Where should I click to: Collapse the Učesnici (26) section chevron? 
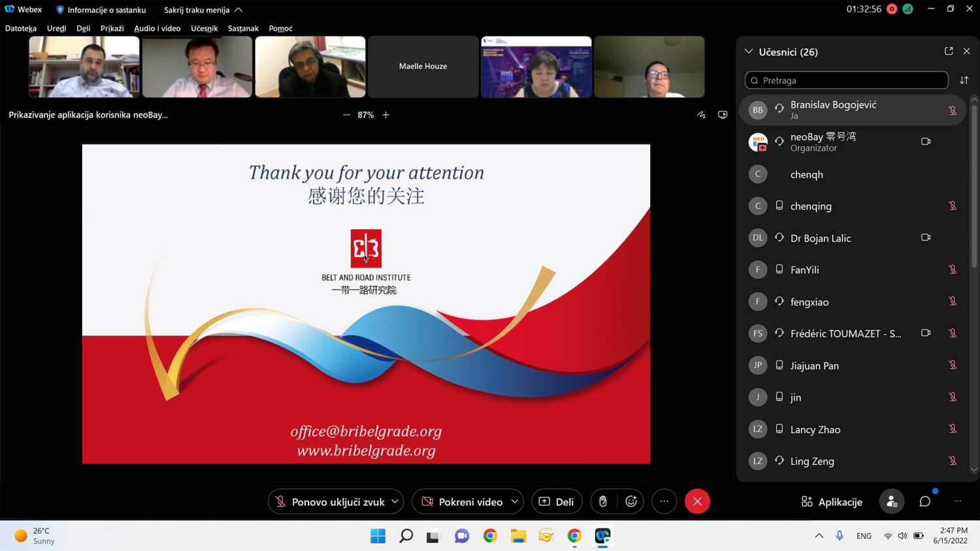749,52
